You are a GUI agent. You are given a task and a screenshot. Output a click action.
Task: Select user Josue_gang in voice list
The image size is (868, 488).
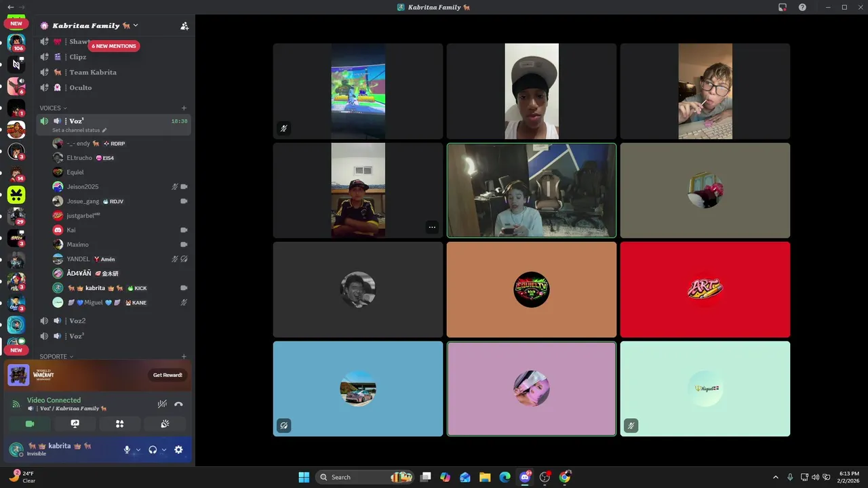120,201
